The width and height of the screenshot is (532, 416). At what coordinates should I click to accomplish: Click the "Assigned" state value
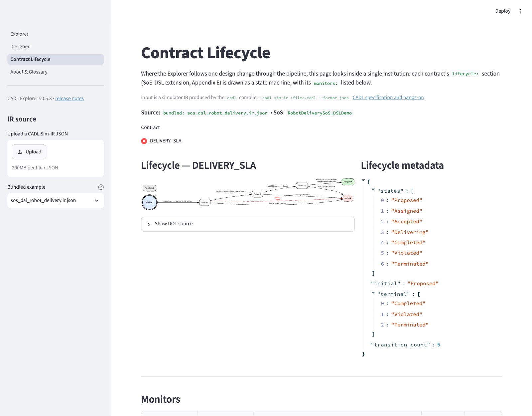(407, 211)
